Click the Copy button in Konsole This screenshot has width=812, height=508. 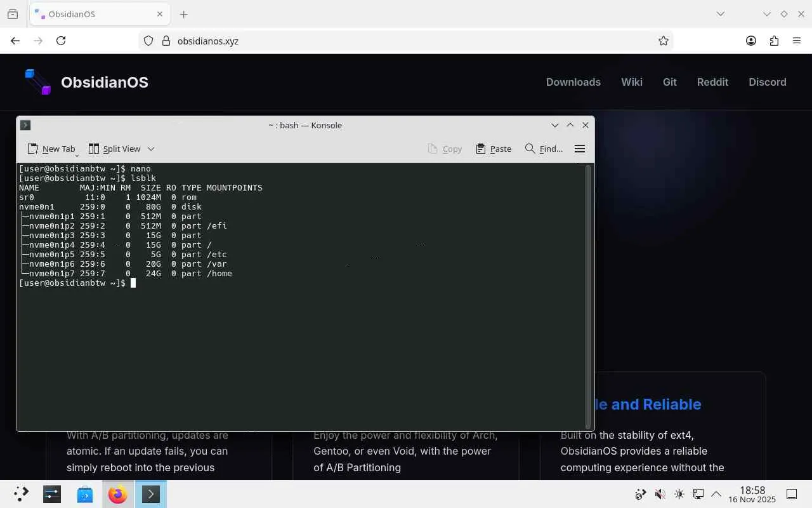coord(445,149)
